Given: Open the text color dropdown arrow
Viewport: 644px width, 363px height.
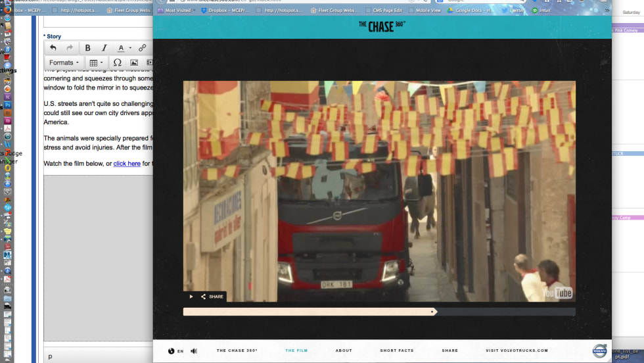Looking at the screenshot, I should pyautogui.click(x=130, y=48).
